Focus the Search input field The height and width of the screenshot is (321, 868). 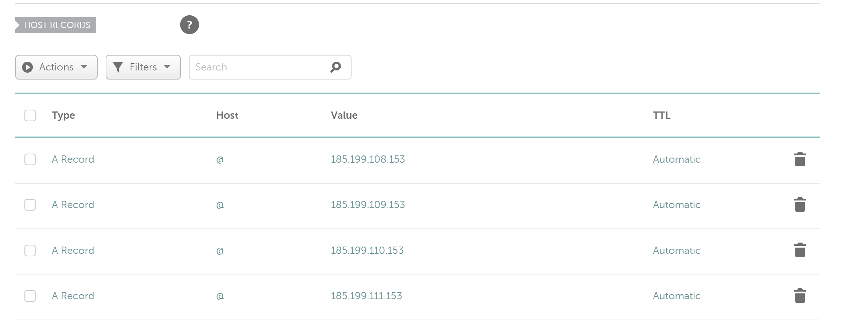(x=270, y=67)
